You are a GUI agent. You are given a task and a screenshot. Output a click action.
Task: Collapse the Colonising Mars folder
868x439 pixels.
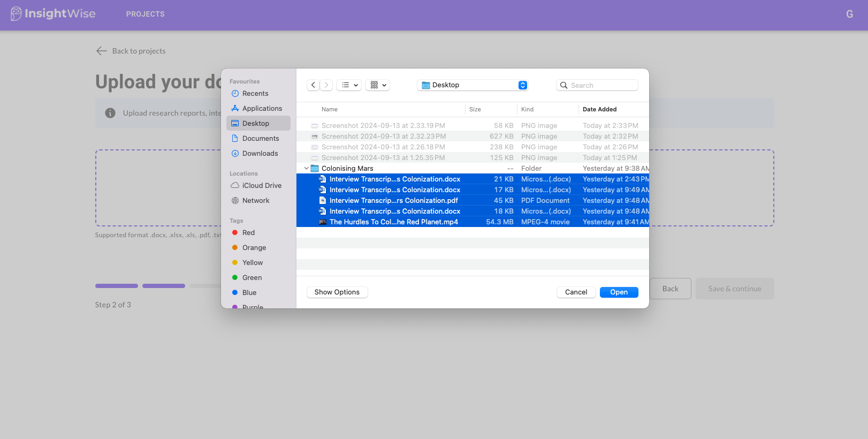coord(306,169)
